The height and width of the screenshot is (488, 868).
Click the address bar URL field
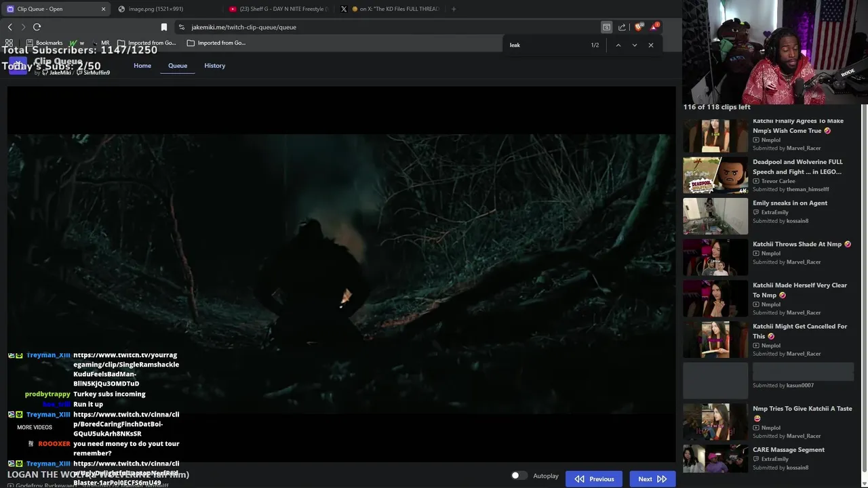[387, 27]
